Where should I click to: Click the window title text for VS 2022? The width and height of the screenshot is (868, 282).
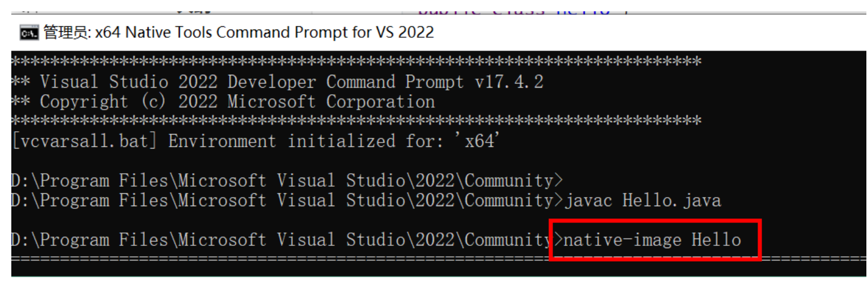239,32
